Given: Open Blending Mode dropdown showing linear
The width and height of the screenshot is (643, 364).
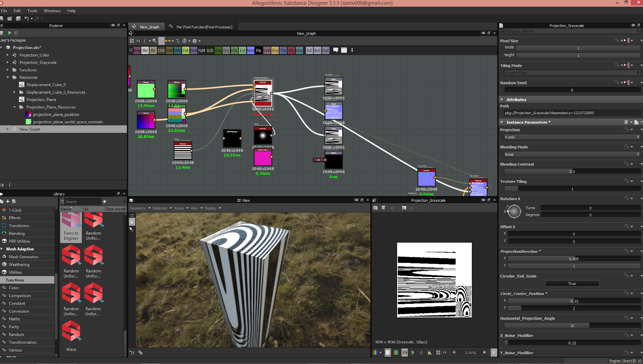Looking at the screenshot, I should [x=572, y=154].
